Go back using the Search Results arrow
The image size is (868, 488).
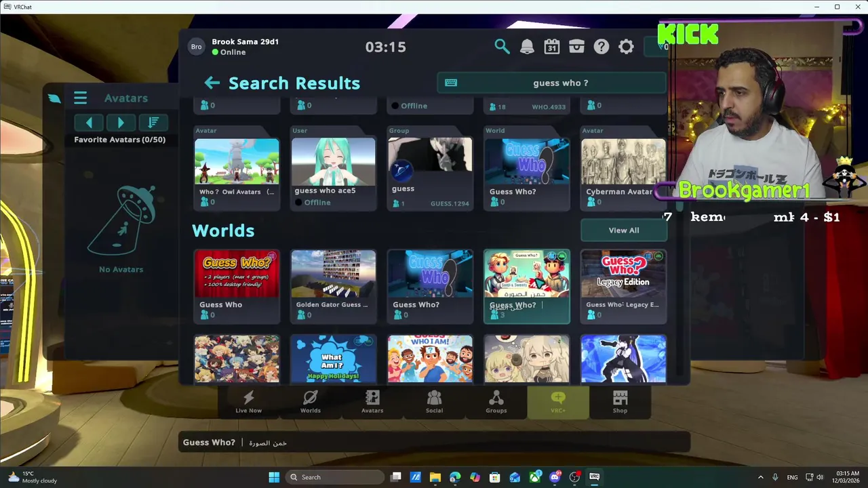point(212,83)
